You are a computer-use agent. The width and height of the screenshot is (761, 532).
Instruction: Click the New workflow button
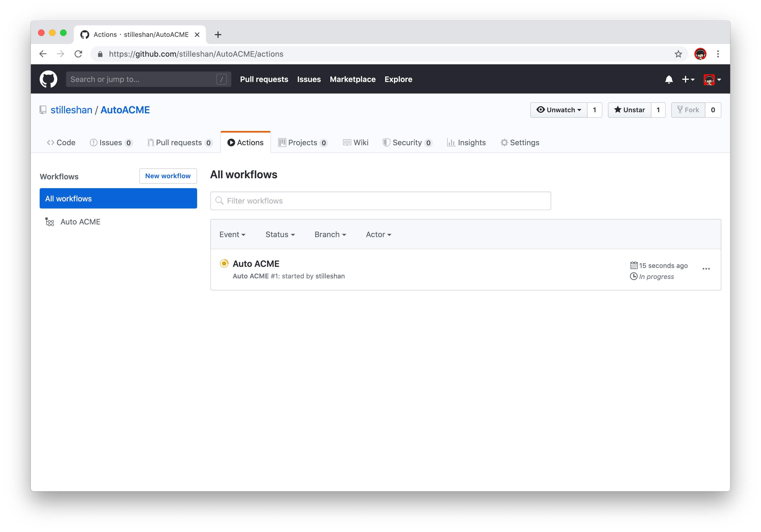tap(168, 176)
